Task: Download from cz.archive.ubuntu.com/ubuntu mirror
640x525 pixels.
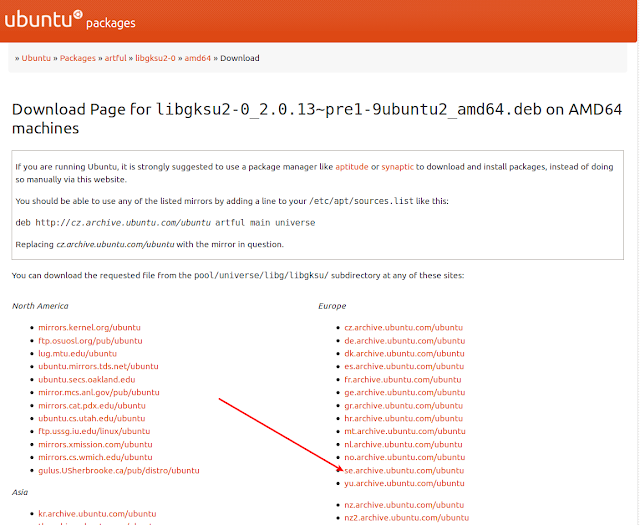Action: tap(404, 327)
